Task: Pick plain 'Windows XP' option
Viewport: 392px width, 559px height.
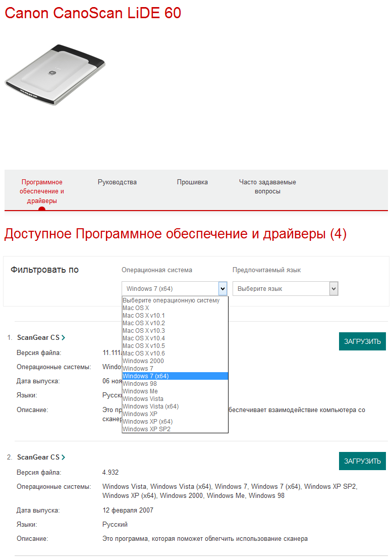Action: point(175,414)
